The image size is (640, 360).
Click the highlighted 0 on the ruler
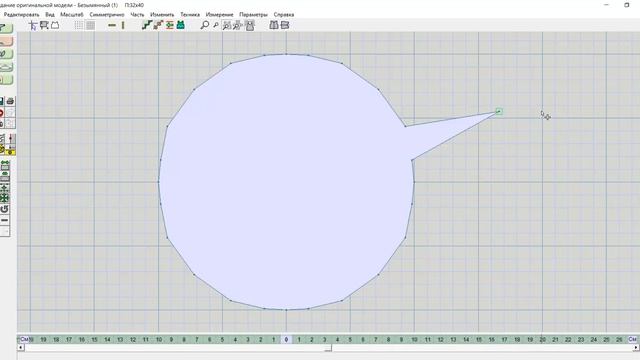point(286,339)
